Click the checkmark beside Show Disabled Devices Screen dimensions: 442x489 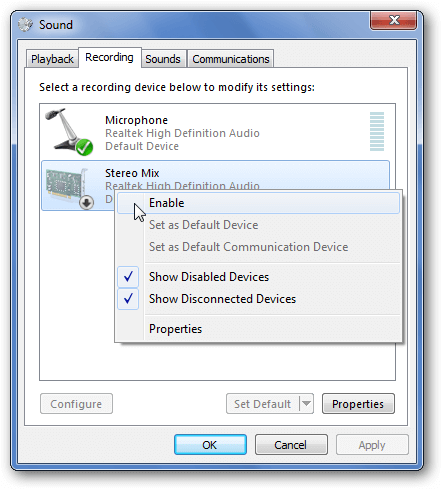[128, 277]
